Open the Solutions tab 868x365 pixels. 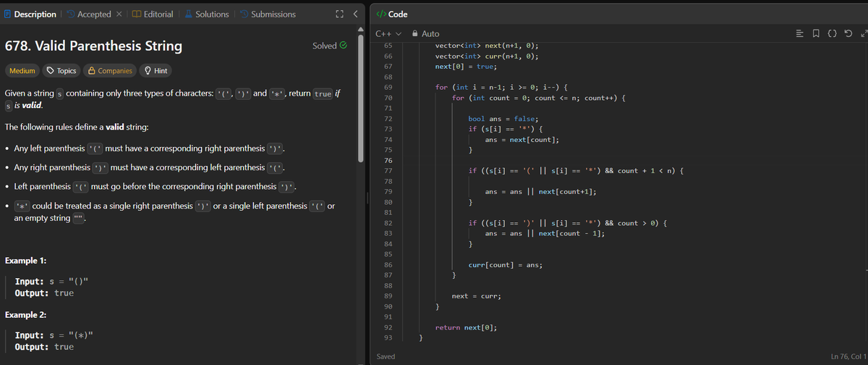click(x=206, y=14)
